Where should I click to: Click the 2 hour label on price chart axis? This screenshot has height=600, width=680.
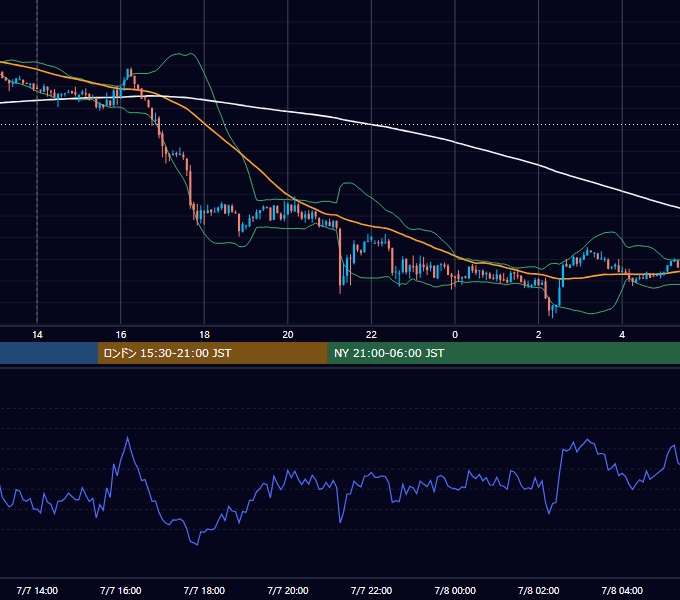tap(539, 335)
